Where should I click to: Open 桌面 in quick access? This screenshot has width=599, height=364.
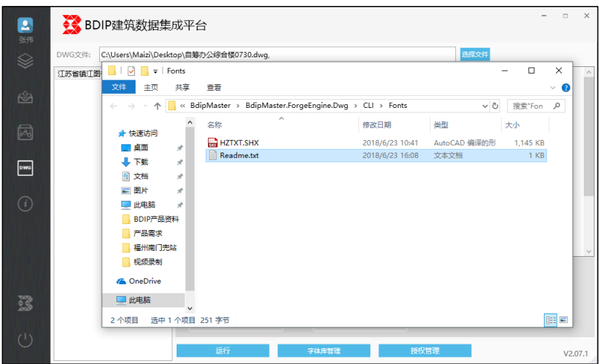pos(141,147)
